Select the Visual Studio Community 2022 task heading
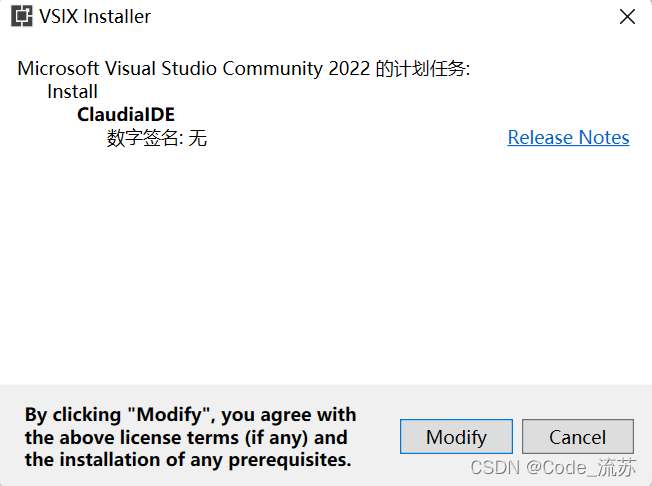 [x=244, y=69]
